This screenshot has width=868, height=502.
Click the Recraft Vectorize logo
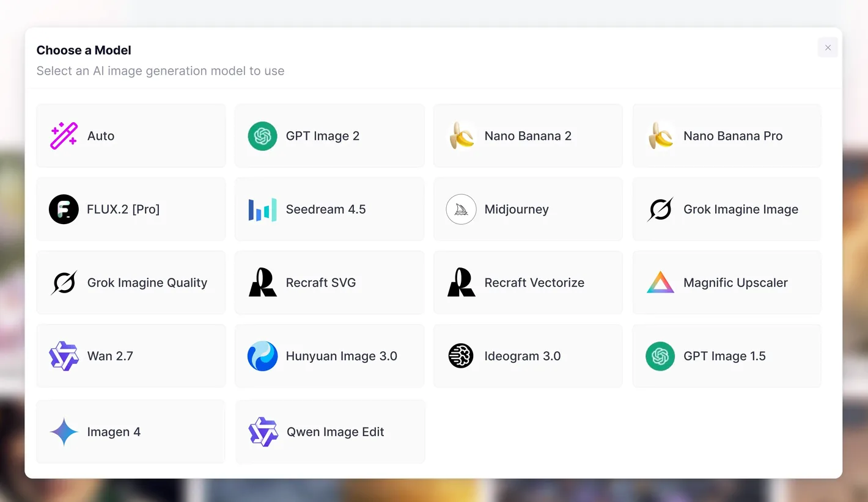point(462,283)
